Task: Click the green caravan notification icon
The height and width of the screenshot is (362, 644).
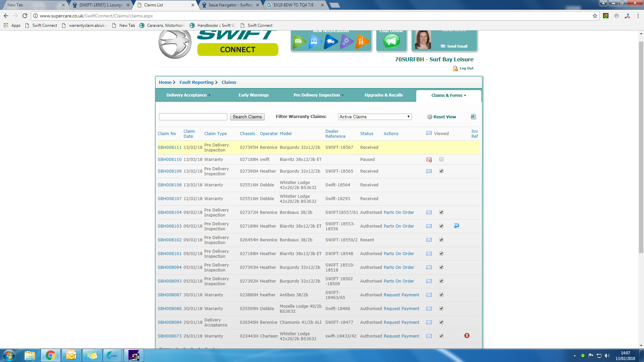Action: [298, 42]
